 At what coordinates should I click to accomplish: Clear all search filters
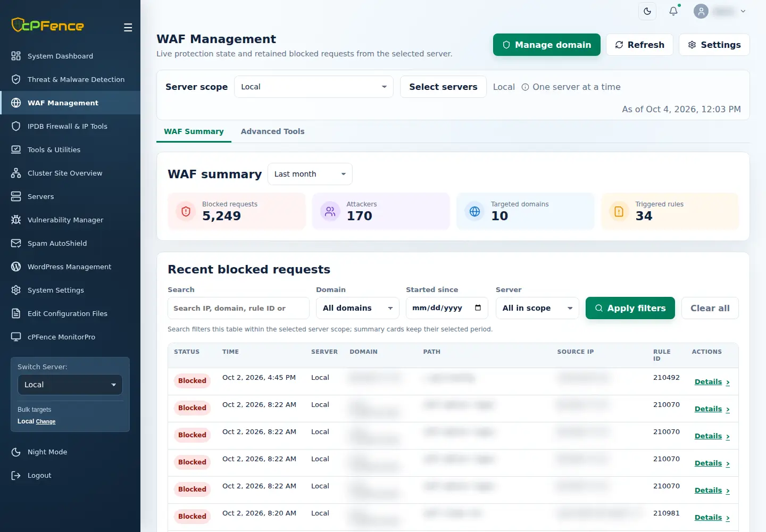click(710, 308)
